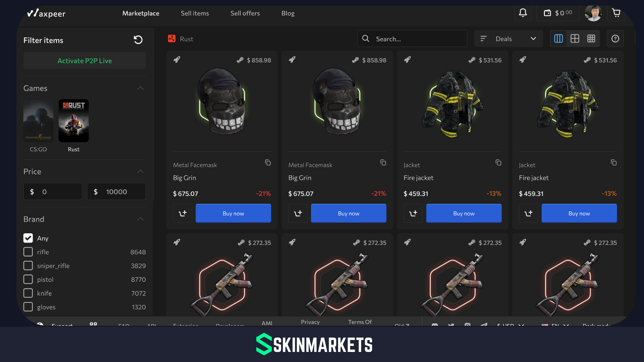Collapse the Price filter section

[140, 171]
